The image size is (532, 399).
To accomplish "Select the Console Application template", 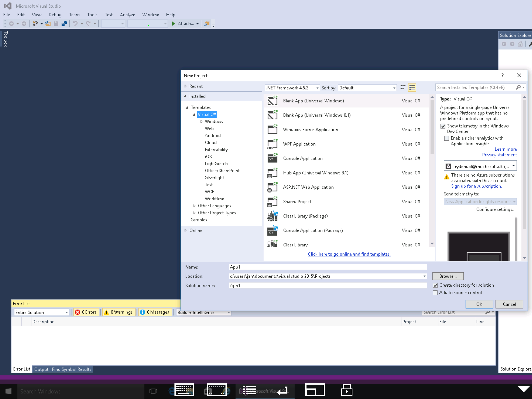I will (303, 158).
